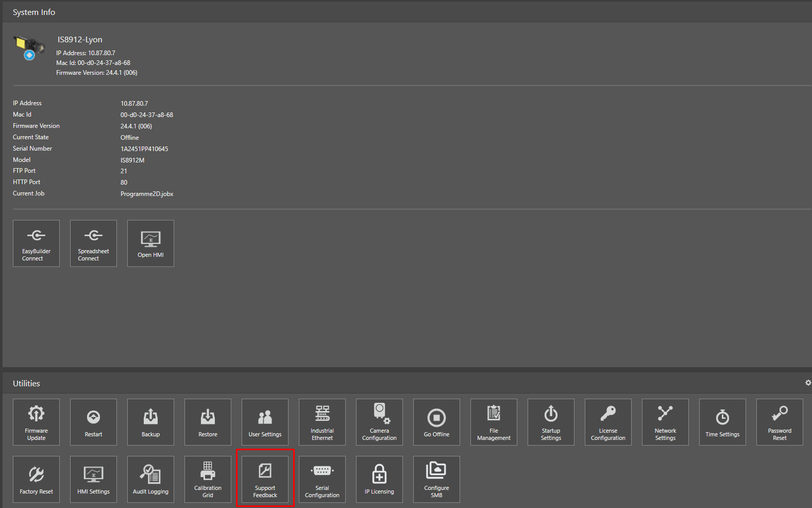Open Industrial Ethernet settings
This screenshot has height=508, width=812.
click(x=322, y=422)
